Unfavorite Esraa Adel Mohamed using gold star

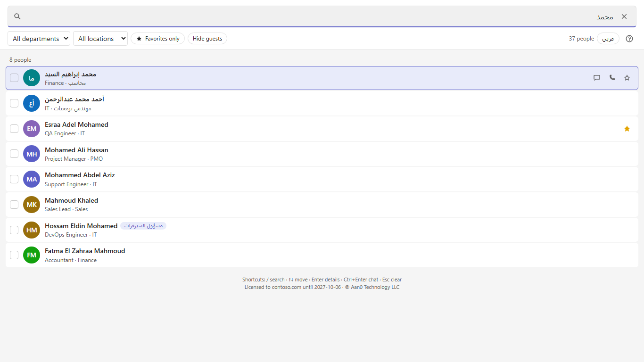(627, 129)
